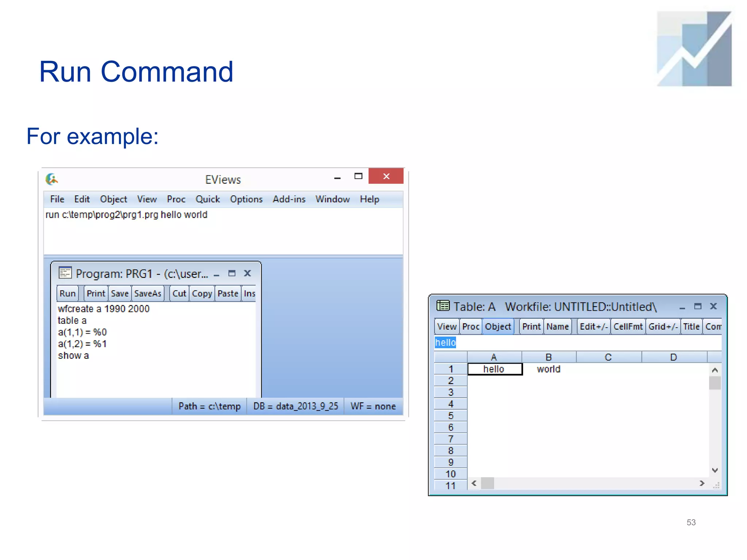The width and height of the screenshot is (747, 560).
Task: Open the View menu in EViews
Action: [147, 199]
